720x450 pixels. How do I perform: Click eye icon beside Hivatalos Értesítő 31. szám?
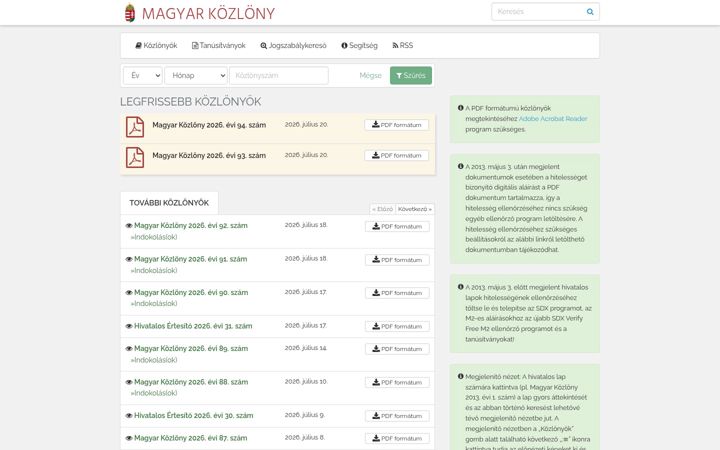129,326
